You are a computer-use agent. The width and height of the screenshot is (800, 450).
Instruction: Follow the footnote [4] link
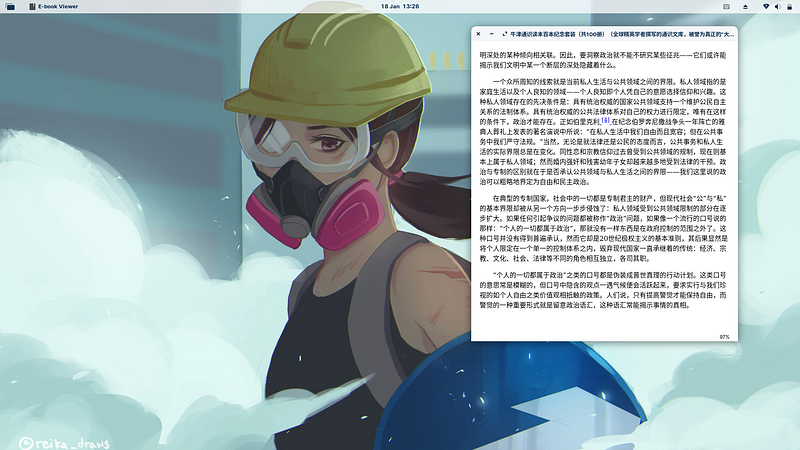click(x=606, y=120)
